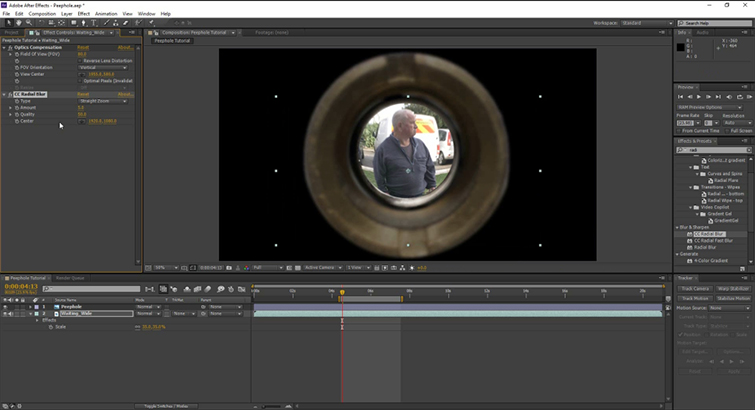This screenshot has width=755, height=410.
Task: Open the Animation menu
Action: [x=106, y=14]
